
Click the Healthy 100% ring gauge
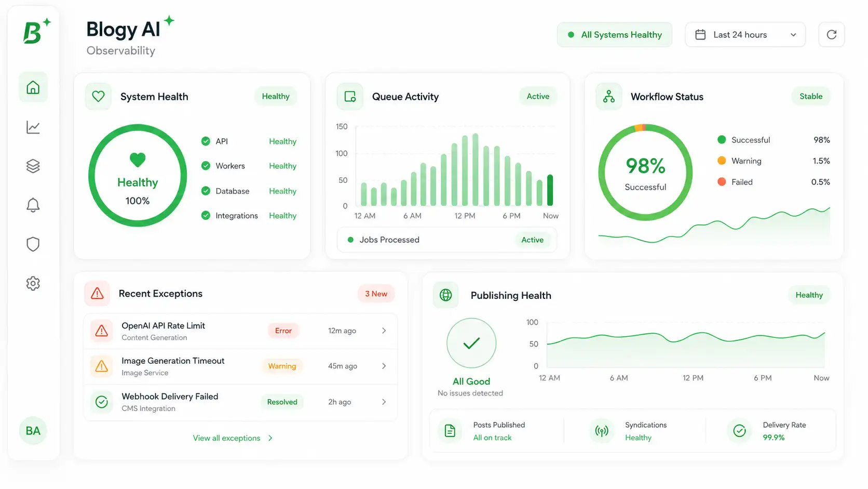tap(138, 176)
